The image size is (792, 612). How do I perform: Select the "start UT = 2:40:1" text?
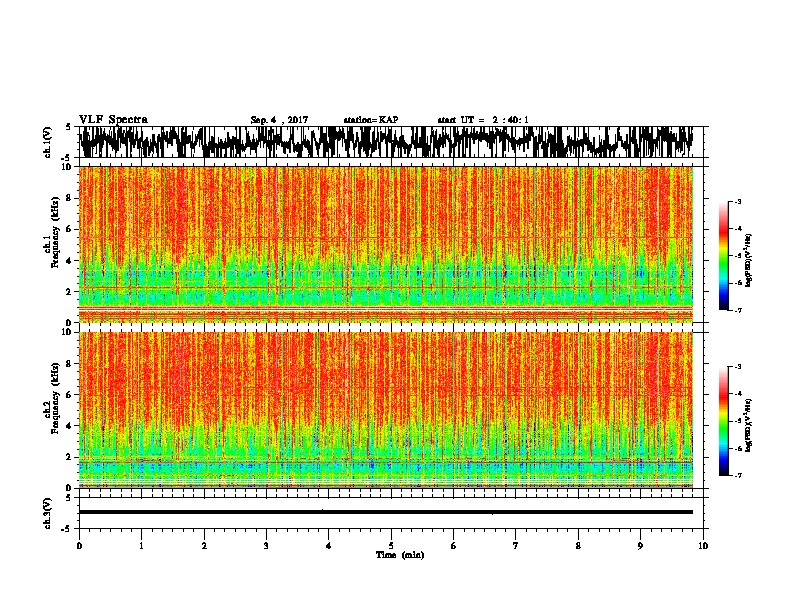tap(483, 120)
